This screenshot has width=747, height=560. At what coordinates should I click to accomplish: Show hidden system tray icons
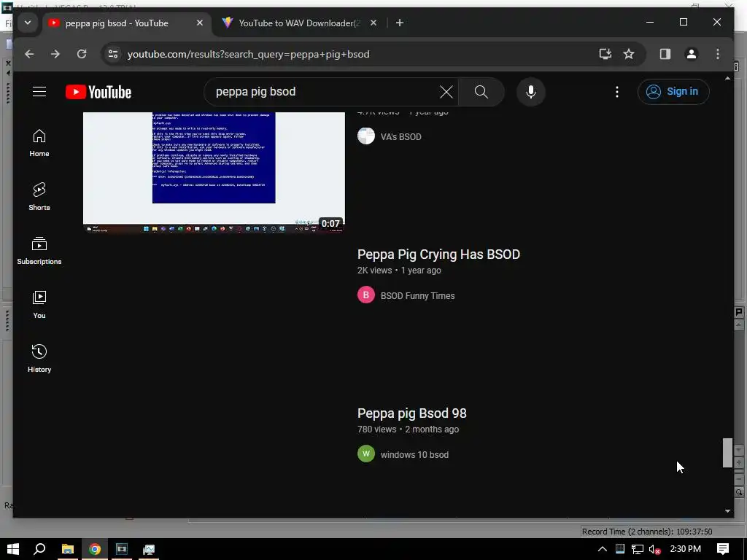click(x=602, y=549)
